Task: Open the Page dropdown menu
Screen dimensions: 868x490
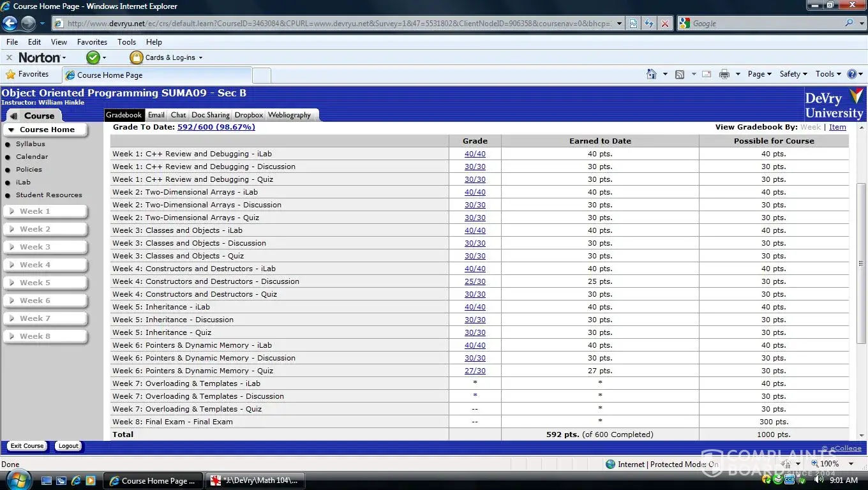Action: point(759,74)
